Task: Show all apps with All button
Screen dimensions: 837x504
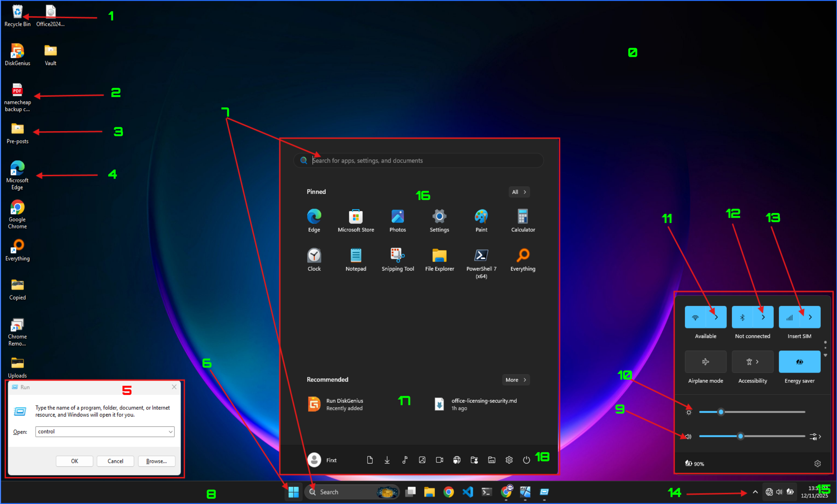Action: (519, 192)
